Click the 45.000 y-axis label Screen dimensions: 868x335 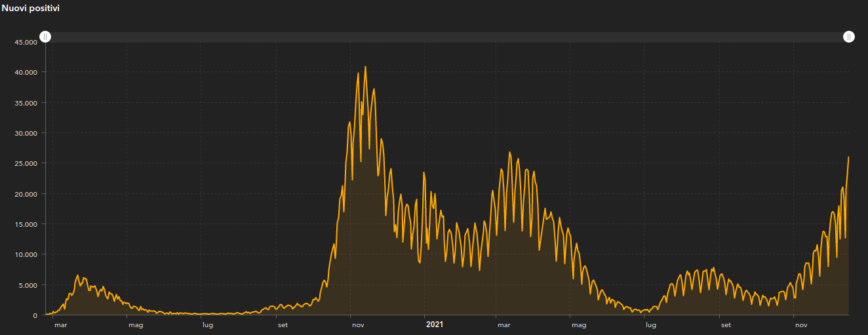26,43
